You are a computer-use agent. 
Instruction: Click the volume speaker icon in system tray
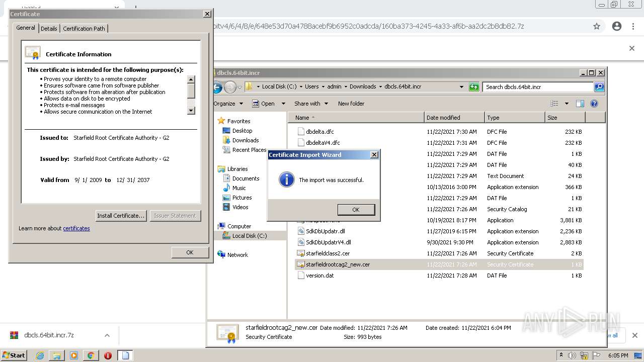click(572, 355)
